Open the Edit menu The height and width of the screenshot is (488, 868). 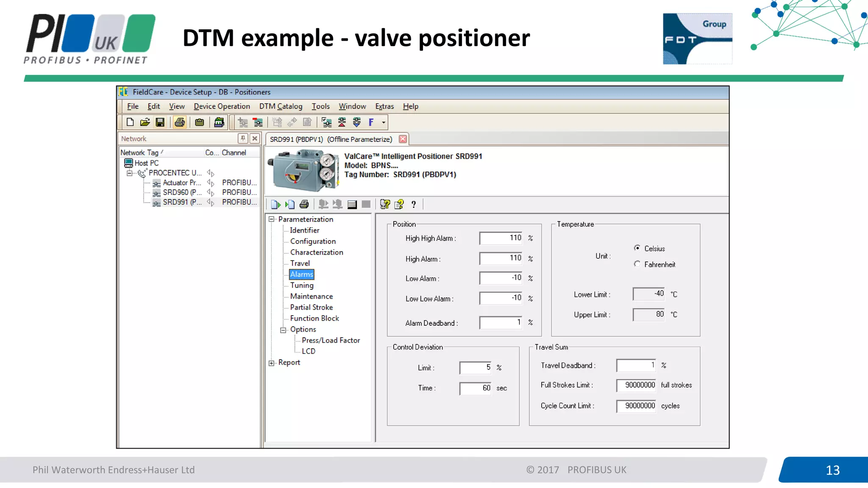tap(153, 106)
